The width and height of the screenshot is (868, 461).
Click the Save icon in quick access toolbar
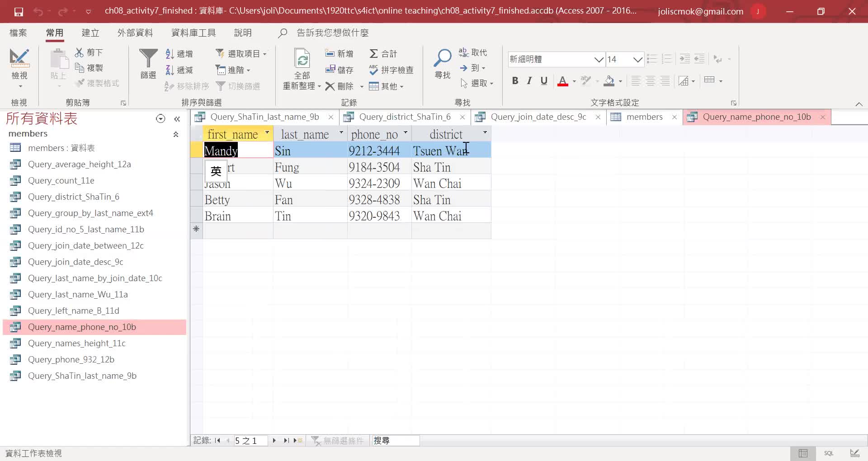pos(19,11)
